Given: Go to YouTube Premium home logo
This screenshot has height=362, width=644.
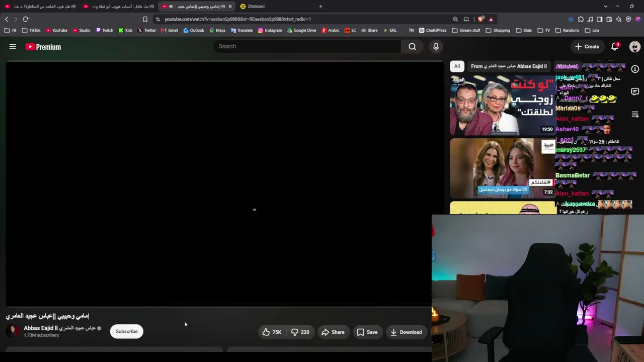Looking at the screenshot, I should [x=43, y=47].
